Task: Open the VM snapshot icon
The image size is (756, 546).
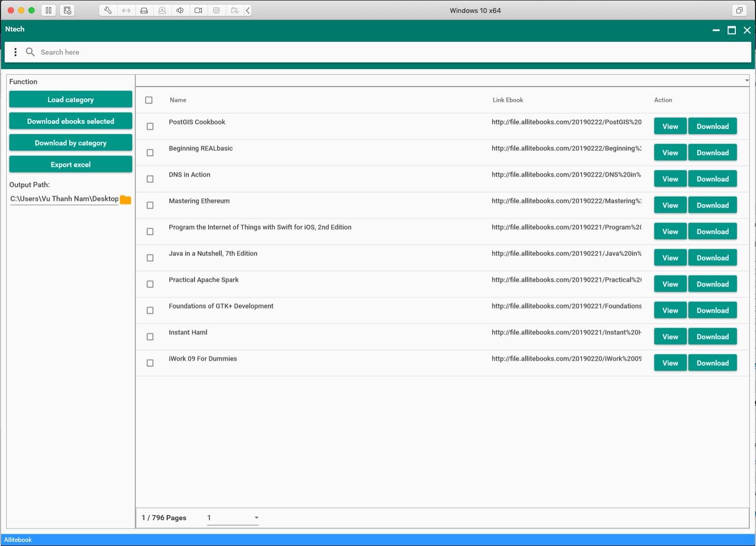Action: pos(68,10)
